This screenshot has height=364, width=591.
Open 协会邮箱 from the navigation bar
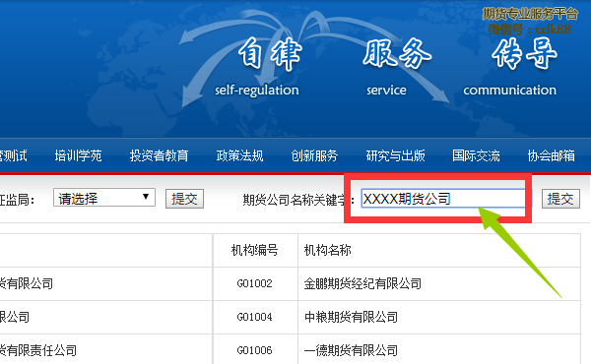[x=551, y=155]
